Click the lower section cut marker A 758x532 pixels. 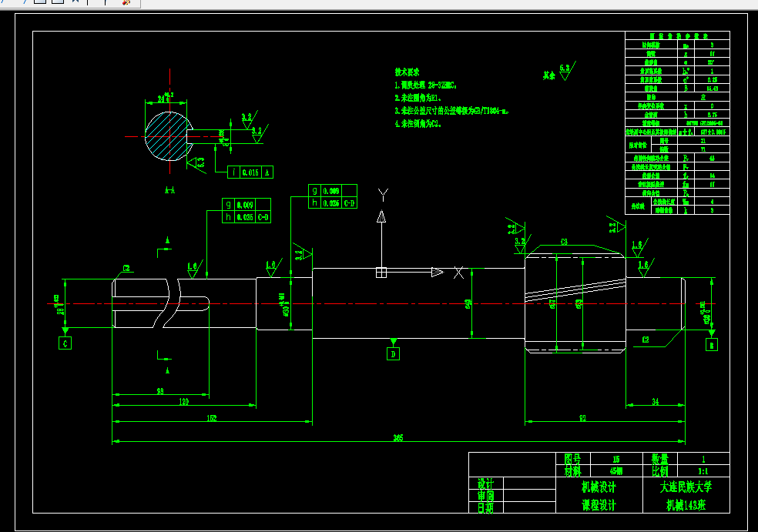[168, 370]
